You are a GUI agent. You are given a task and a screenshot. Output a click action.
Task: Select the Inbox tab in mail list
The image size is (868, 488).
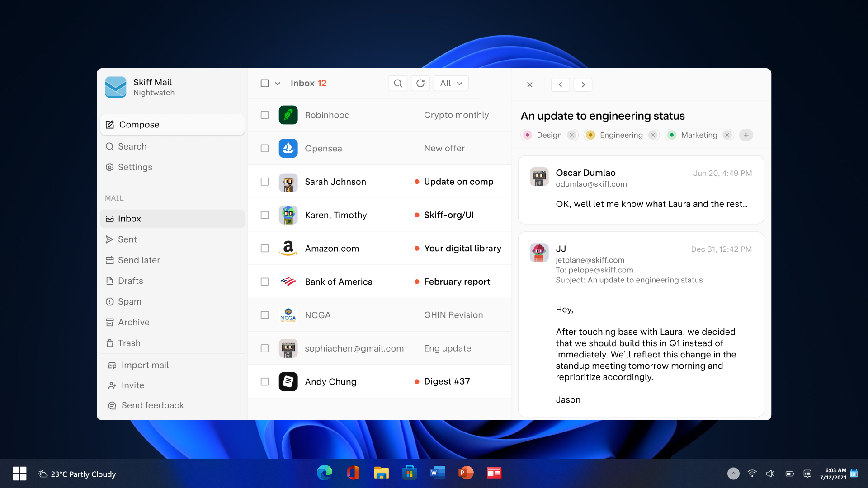click(x=174, y=219)
